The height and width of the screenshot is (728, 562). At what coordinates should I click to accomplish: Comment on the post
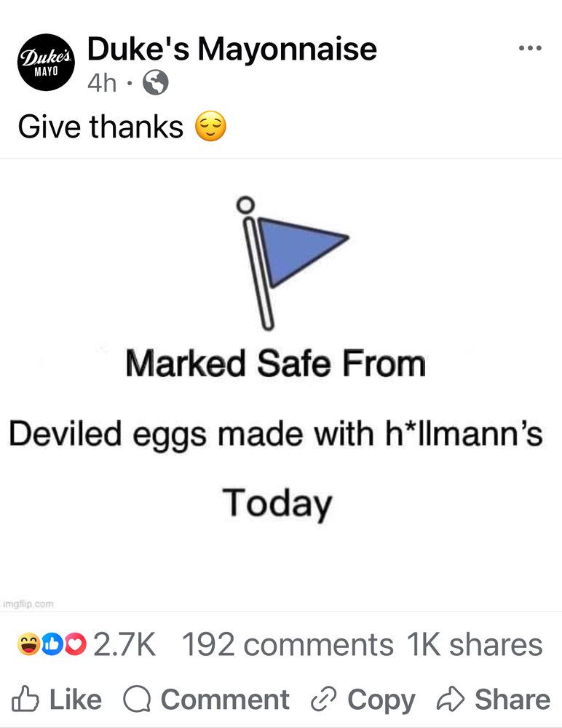tap(206, 700)
